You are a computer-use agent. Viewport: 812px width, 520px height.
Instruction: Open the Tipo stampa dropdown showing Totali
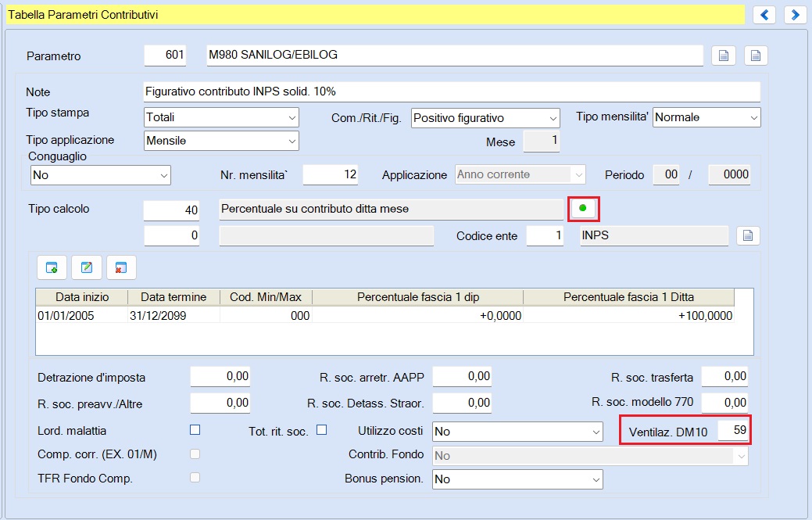tap(221, 117)
